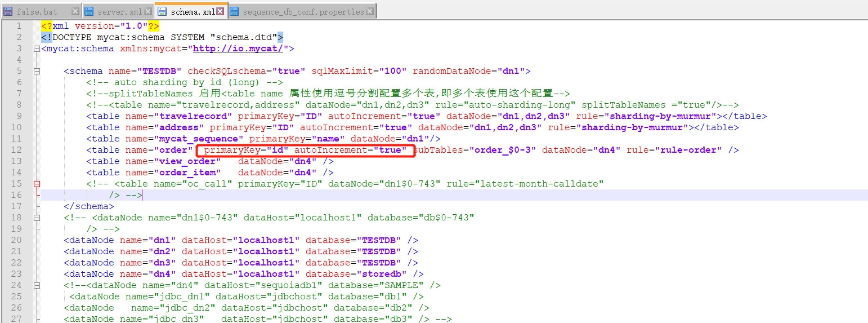
Task: Click the "auto sharding by id (long)" comment
Action: click(185, 82)
